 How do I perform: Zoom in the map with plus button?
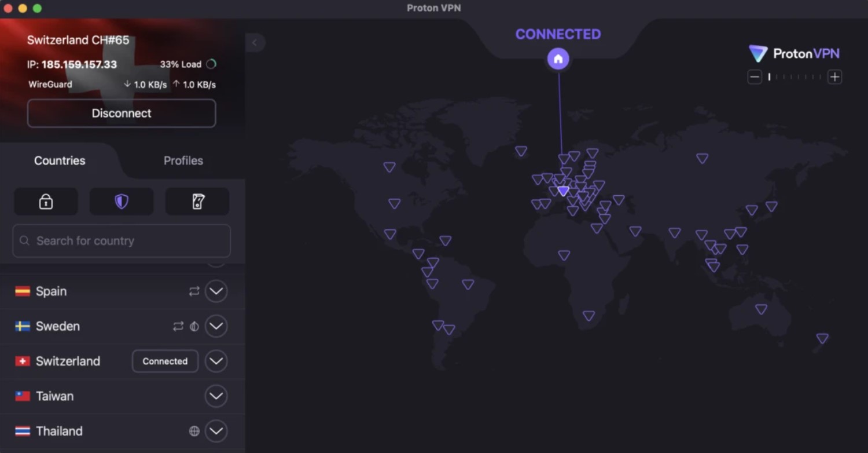pyautogui.click(x=834, y=77)
